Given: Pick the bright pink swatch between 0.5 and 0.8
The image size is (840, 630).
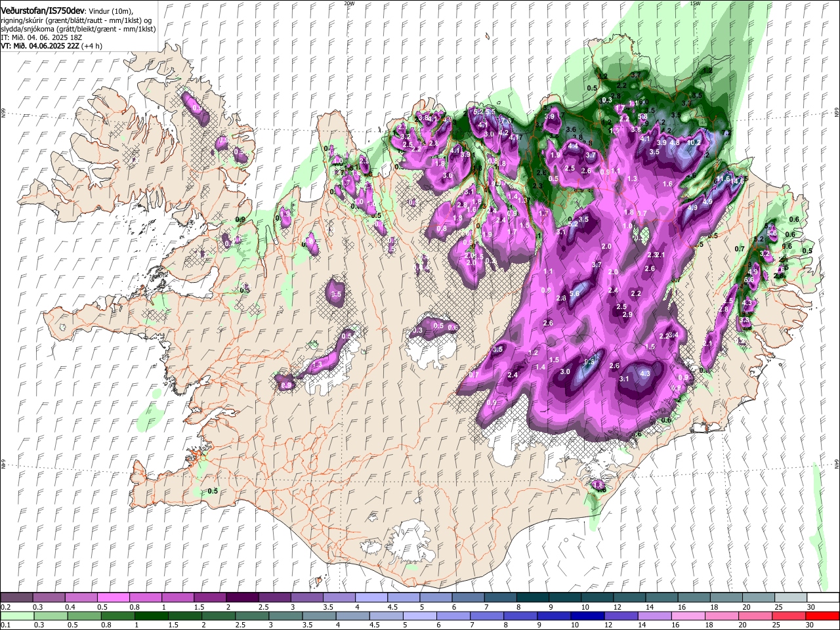Looking at the screenshot, I should point(114,598).
